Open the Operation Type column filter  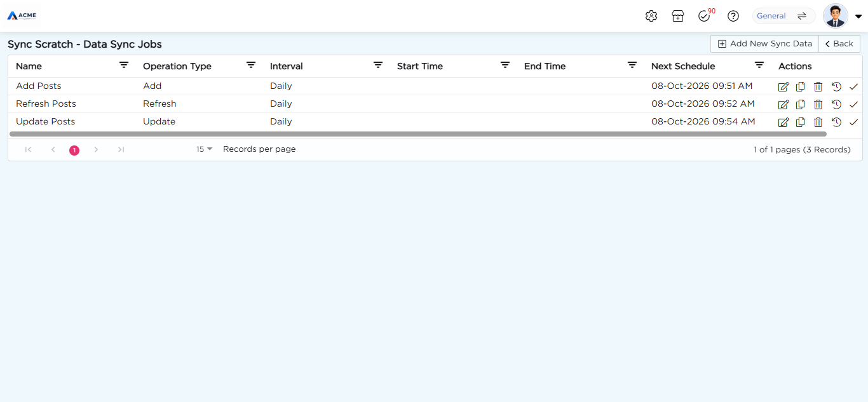251,65
